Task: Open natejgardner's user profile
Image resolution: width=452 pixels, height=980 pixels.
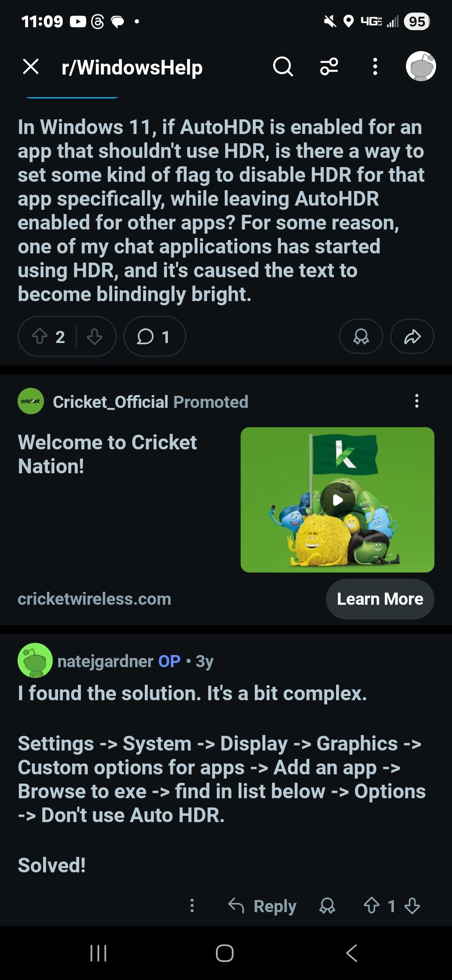Action: (105, 661)
